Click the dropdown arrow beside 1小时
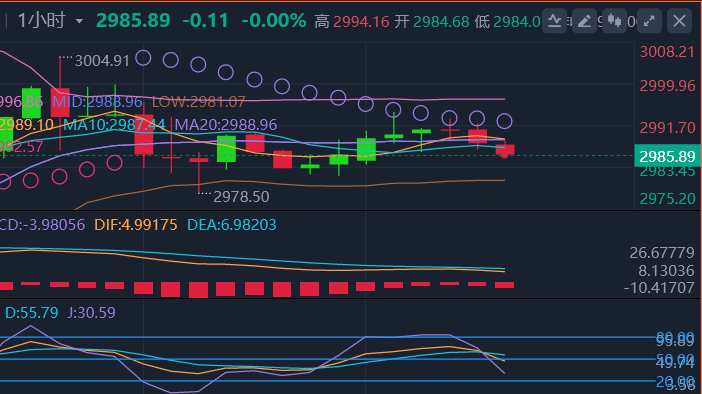Screen dimensions: 702x394 coord(79,21)
